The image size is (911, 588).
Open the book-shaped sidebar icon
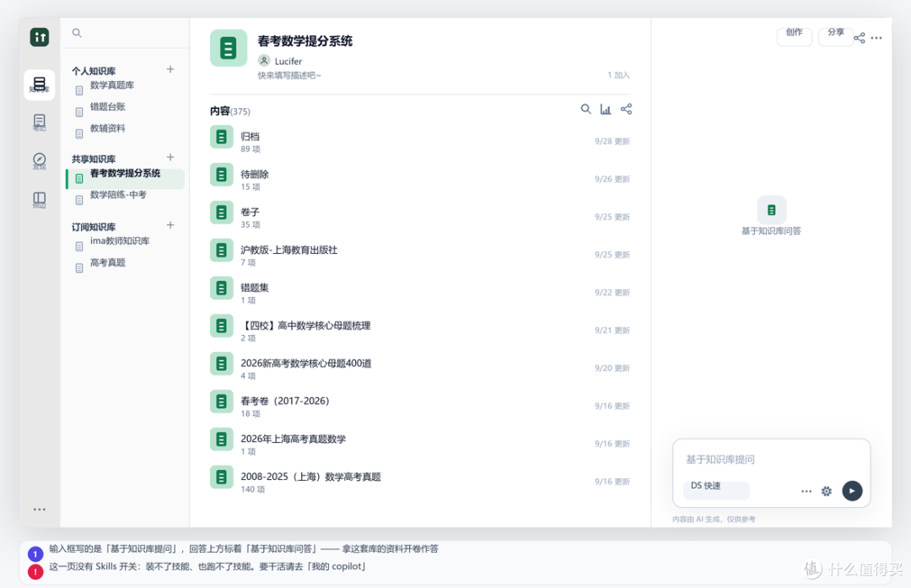point(40,199)
